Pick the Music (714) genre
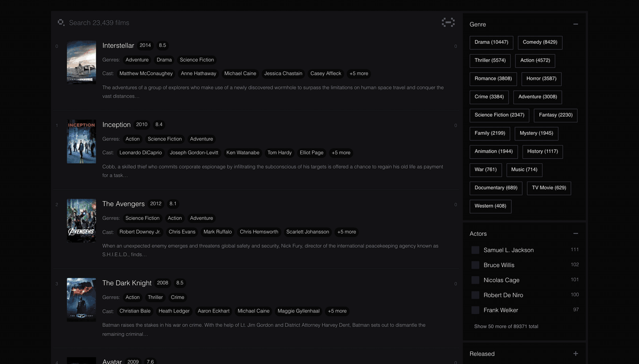This screenshot has width=639, height=364. click(x=524, y=170)
